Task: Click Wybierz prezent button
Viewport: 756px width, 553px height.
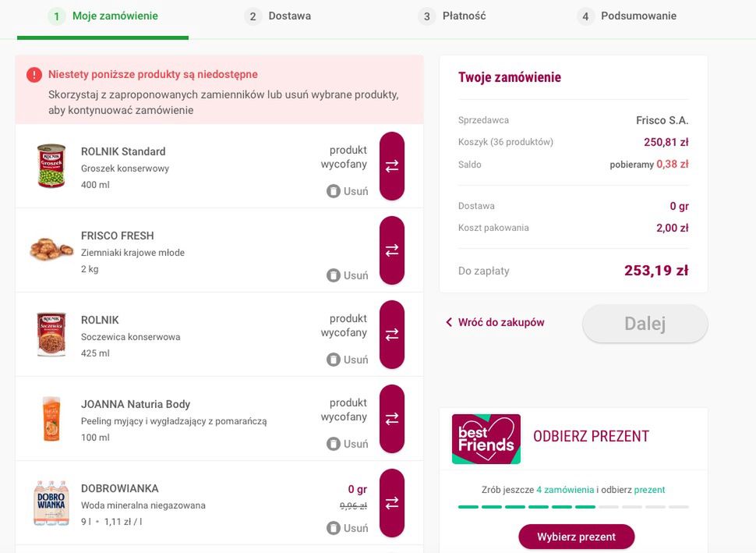Action: coord(576,537)
